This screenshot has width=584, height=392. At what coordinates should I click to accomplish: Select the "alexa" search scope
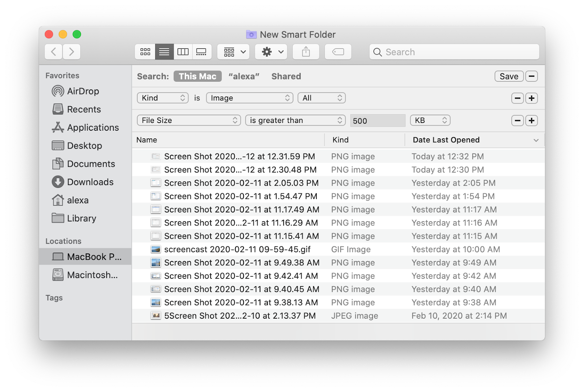[x=244, y=76]
